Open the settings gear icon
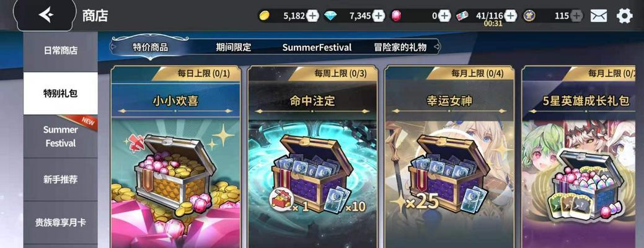Screen dimensions: 644x248 pyautogui.click(x=624, y=16)
